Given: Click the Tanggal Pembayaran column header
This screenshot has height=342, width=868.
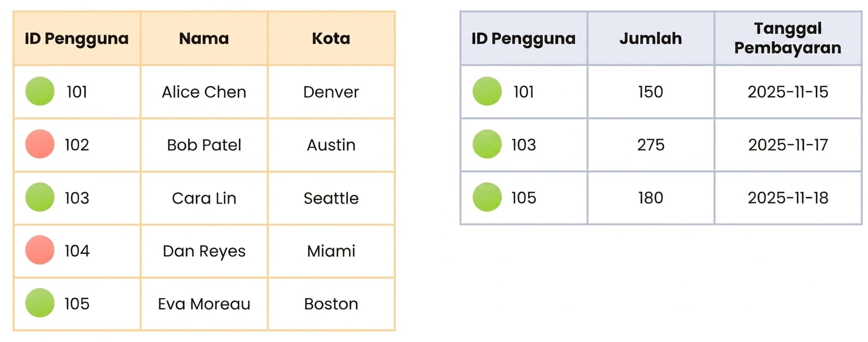Looking at the screenshot, I should pyautogui.click(x=788, y=38).
